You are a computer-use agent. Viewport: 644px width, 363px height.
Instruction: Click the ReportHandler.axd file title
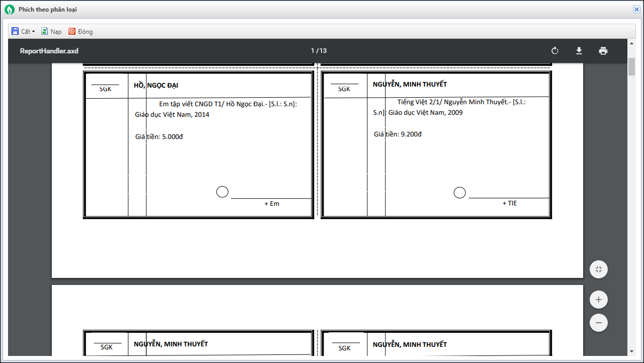(49, 51)
